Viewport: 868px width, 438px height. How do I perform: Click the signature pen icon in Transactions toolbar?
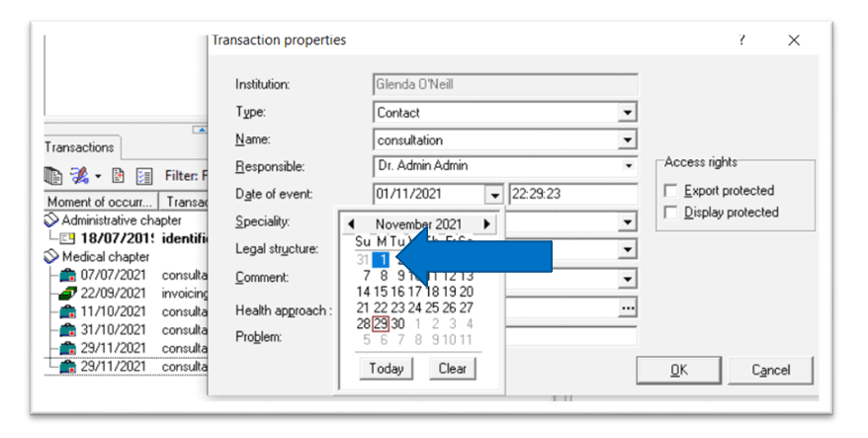click(79, 176)
